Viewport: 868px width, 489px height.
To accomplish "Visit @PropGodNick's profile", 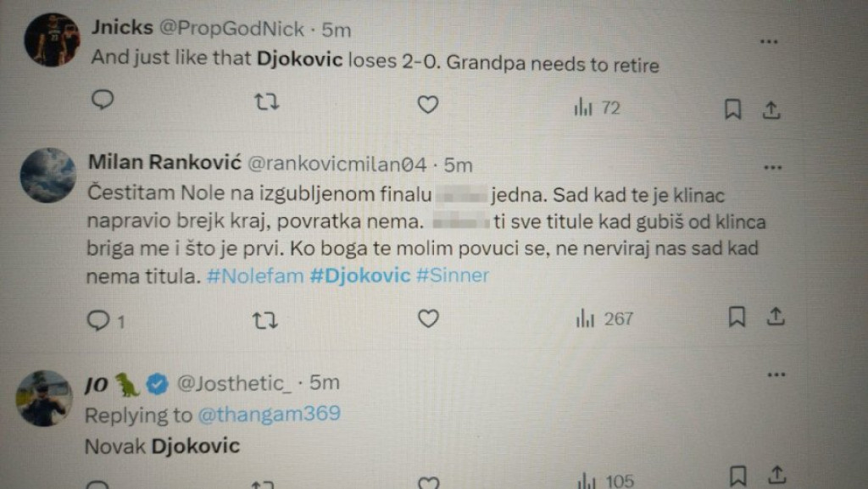I will 234,28.
